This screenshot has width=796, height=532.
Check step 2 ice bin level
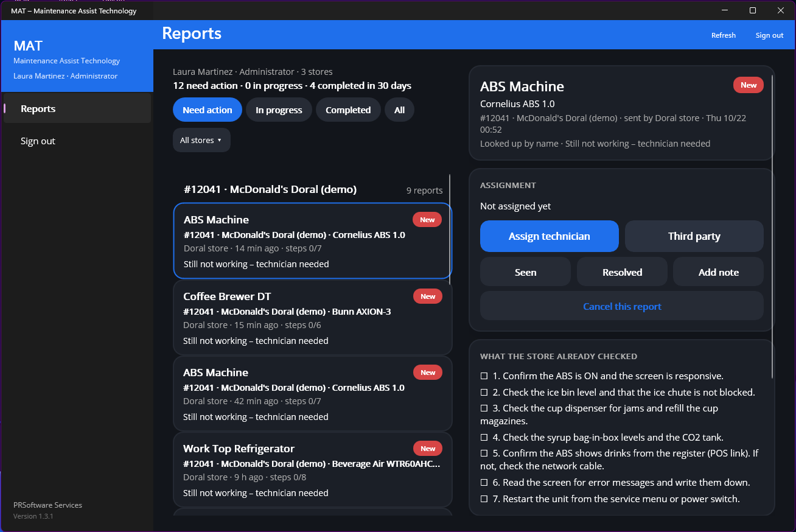pos(484,393)
